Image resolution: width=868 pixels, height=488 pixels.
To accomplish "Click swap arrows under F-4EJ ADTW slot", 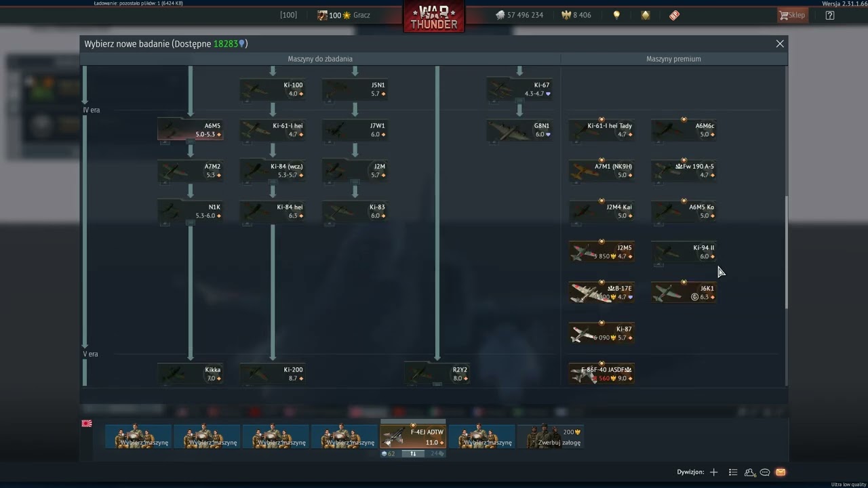I will click(x=413, y=453).
